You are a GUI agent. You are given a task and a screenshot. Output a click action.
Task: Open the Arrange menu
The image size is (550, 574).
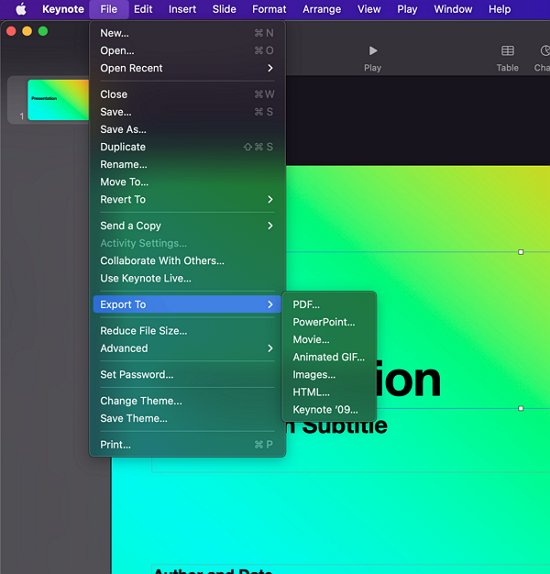pyautogui.click(x=322, y=9)
